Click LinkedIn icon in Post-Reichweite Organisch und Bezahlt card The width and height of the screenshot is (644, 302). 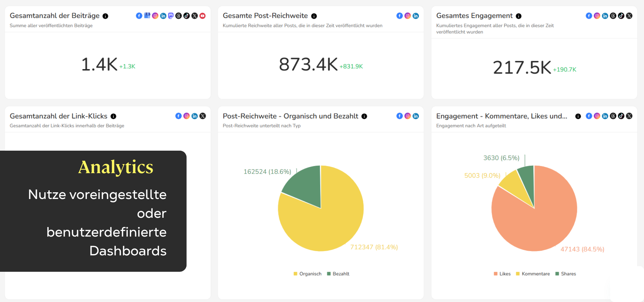pyautogui.click(x=416, y=116)
